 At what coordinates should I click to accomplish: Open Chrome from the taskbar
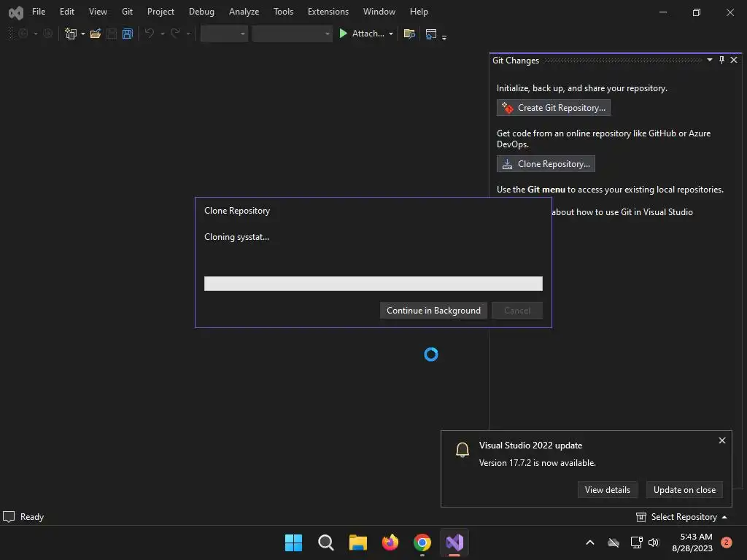(422, 542)
